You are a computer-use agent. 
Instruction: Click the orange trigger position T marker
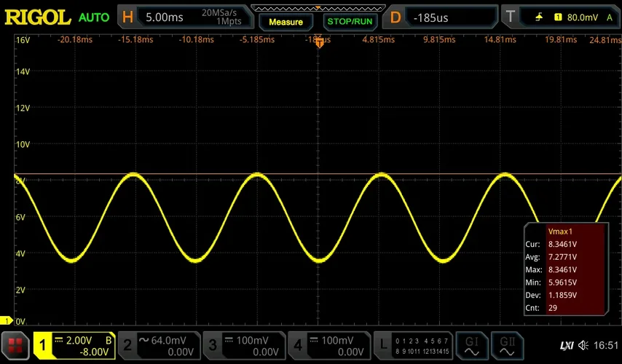point(319,43)
